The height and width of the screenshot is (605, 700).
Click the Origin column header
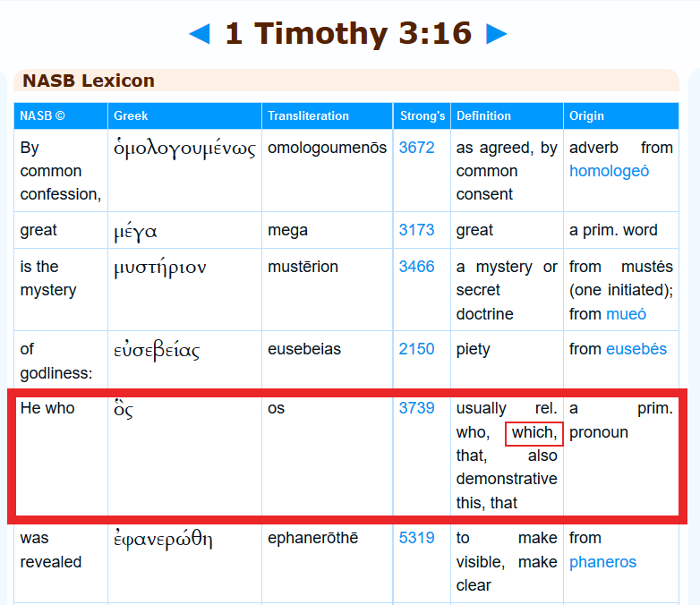621,116
